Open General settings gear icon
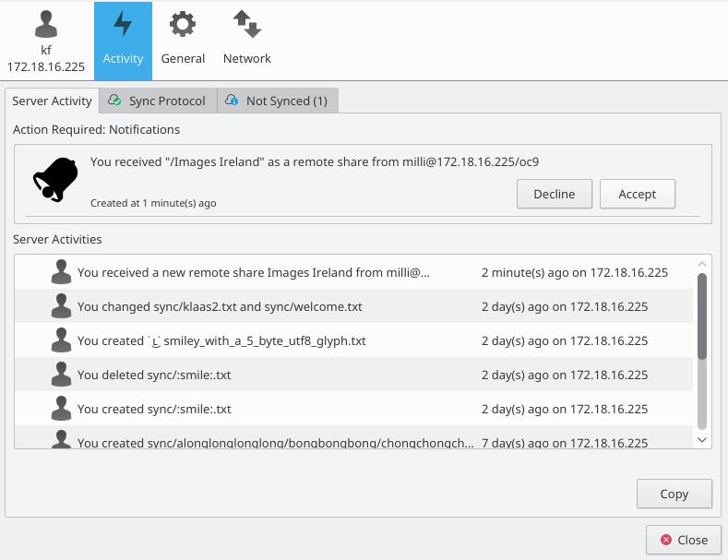 point(183,25)
